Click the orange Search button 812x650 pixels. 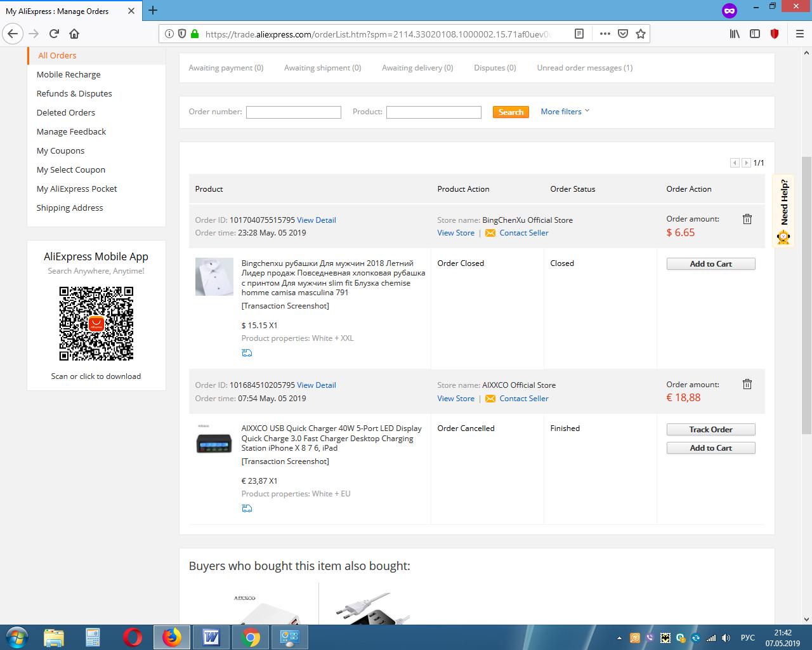point(511,112)
